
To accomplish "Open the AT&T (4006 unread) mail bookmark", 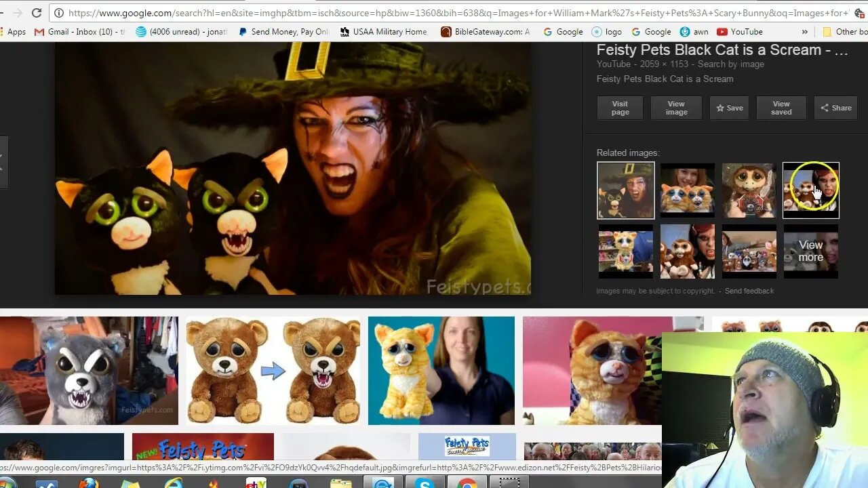I will (x=182, y=32).
